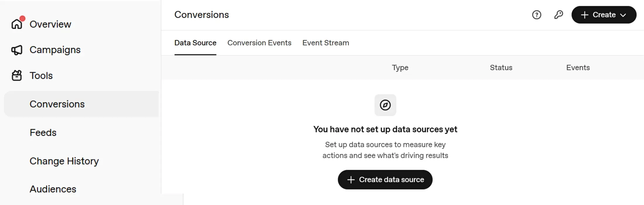Click the Campaigns megaphone icon
Screen dimensions: 644x205
[17, 50]
